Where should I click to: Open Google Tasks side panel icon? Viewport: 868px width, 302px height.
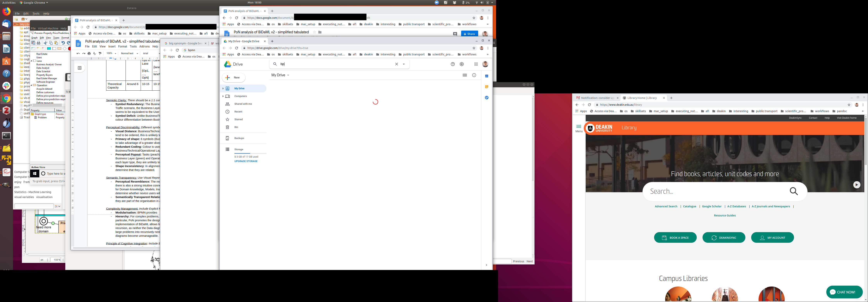487,98
